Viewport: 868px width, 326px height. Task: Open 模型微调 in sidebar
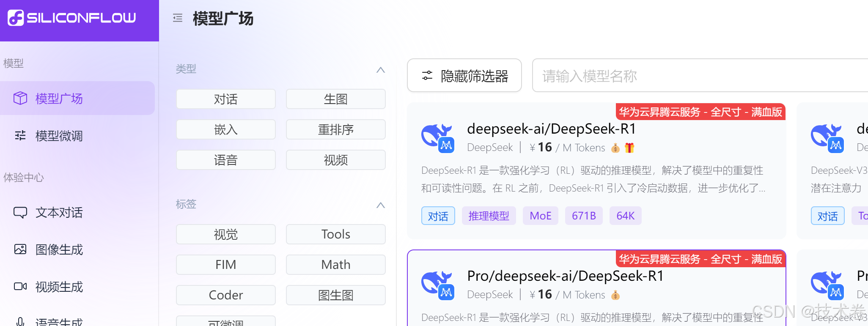pos(77,135)
